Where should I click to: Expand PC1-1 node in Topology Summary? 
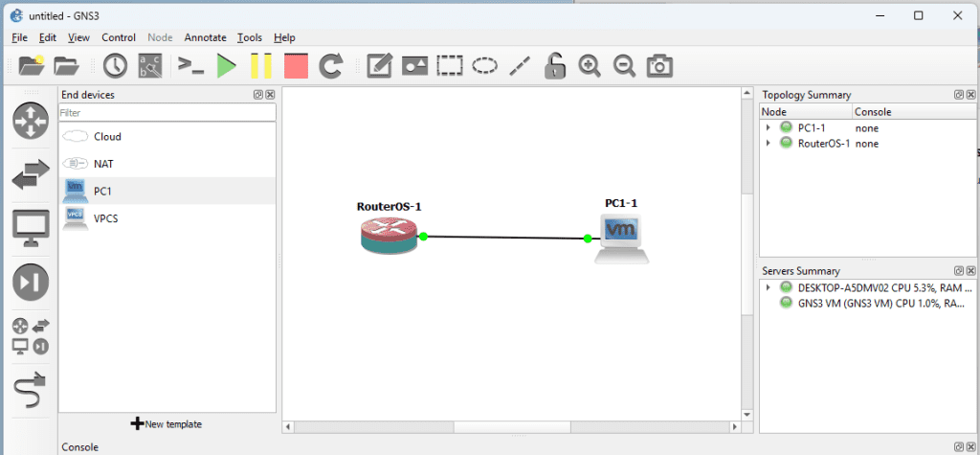pos(768,128)
